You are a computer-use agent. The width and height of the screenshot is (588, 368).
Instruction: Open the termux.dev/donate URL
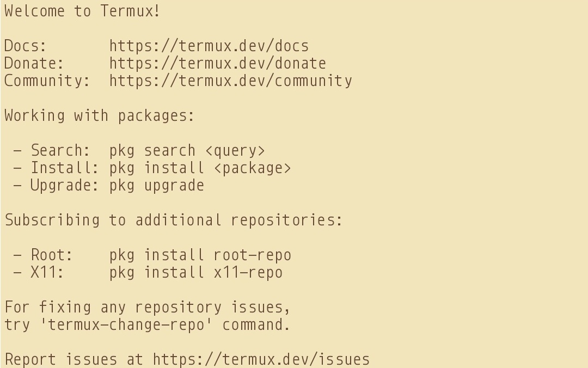(217, 63)
